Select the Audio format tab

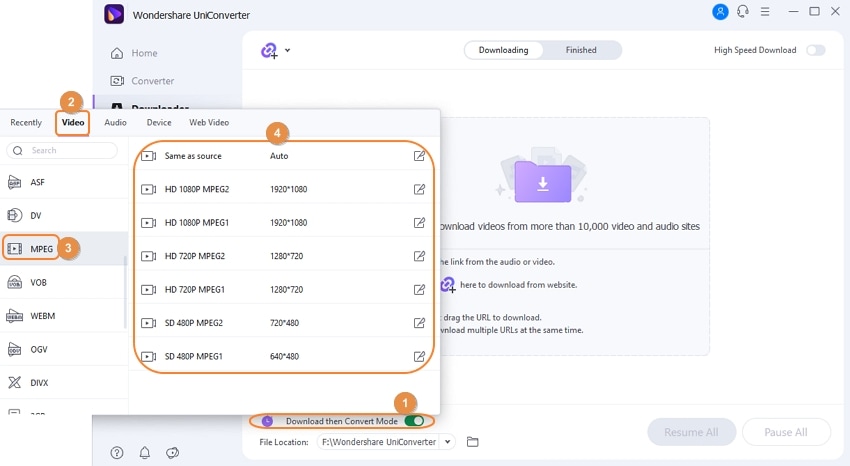(115, 122)
